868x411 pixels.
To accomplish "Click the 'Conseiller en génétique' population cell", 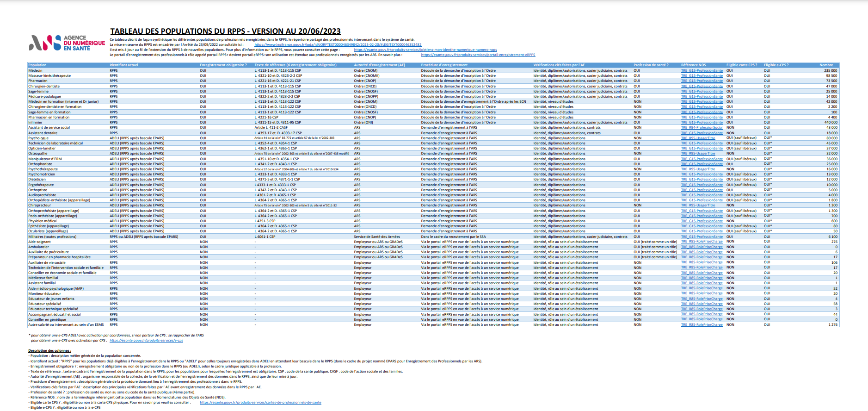I will pos(47,319).
